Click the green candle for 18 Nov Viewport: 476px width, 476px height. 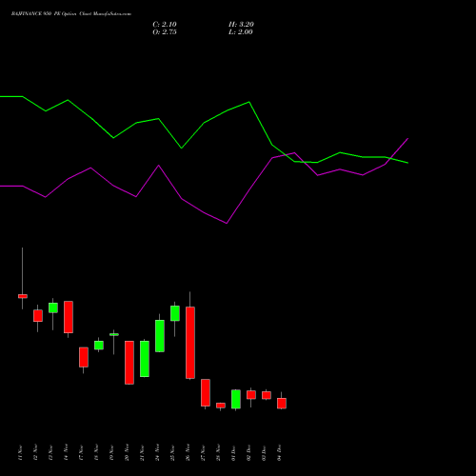tap(99, 346)
